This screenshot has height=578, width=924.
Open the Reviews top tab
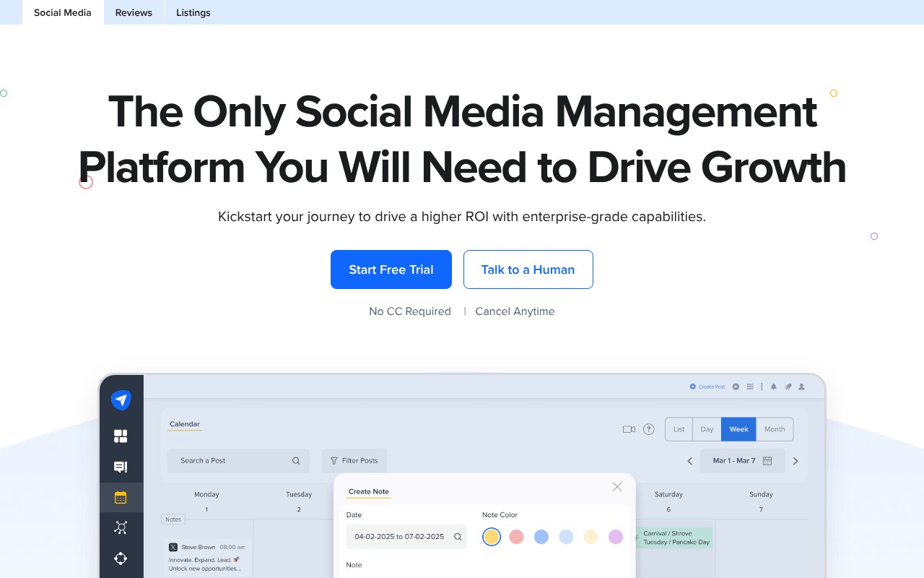(134, 12)
